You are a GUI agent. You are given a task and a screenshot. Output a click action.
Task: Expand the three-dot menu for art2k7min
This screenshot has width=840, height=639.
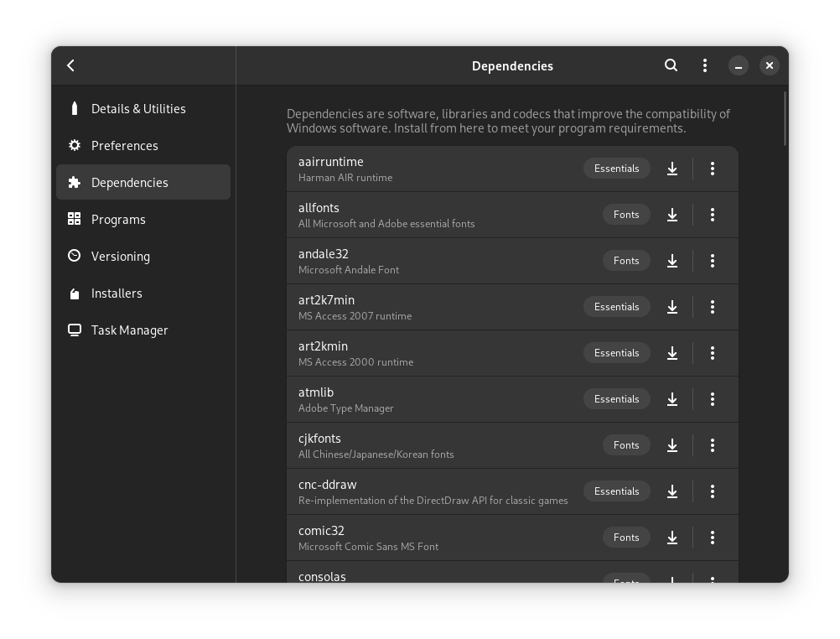click(712, 307)
